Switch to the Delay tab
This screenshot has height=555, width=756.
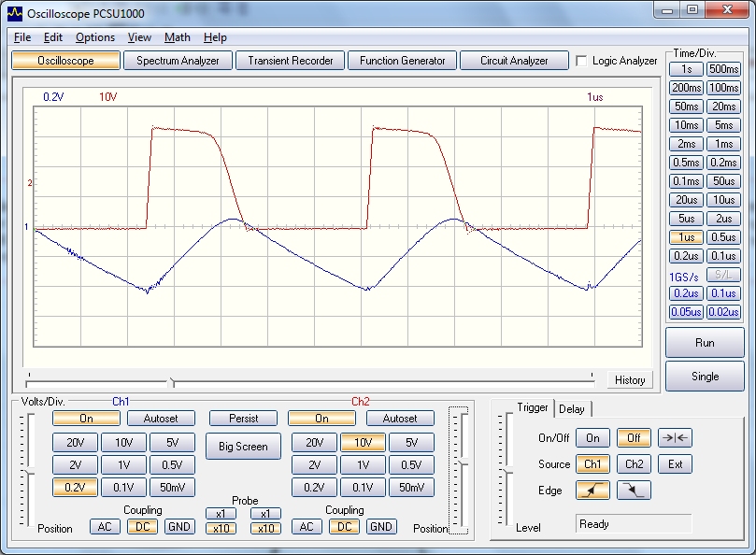pos(571,408)
